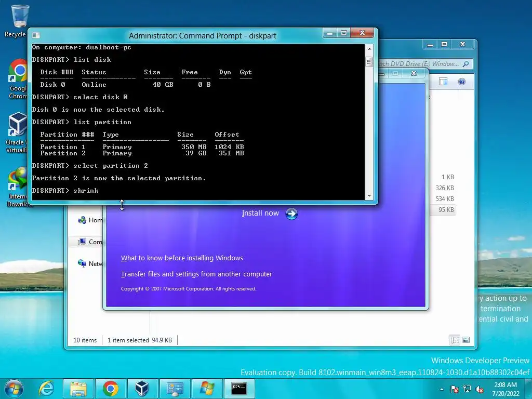Viewport: 532px width, 399px height.
Task: Switch Explorer to large icons view icon
Action: coord(466,340)
